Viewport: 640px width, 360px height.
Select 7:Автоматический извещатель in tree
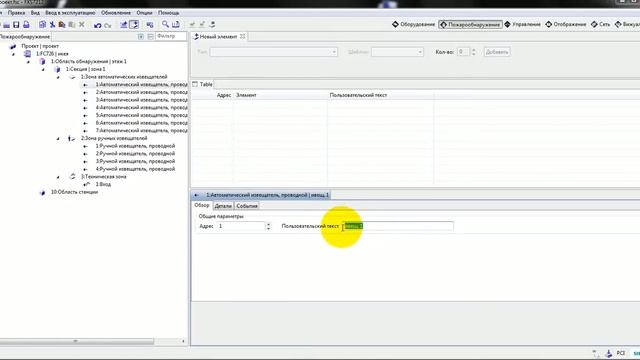coord(141,131)
